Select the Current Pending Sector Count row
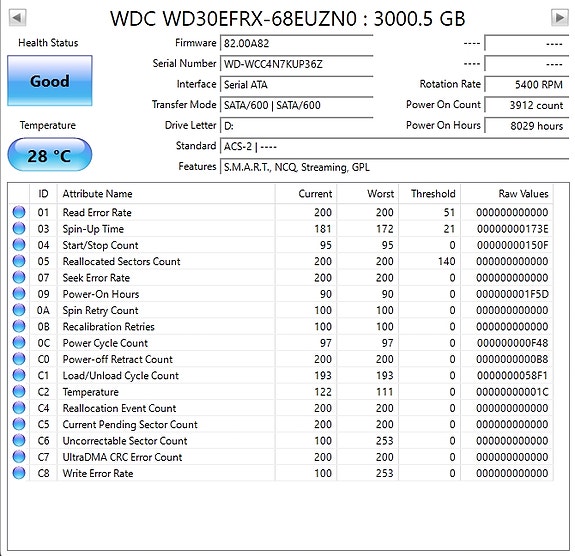 [x=281, y=424]
